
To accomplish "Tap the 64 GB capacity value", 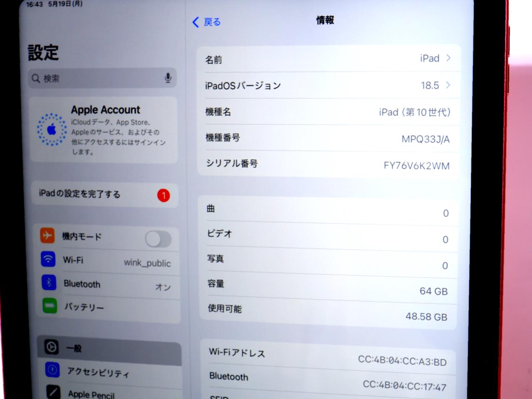I will tap(433, 291).
